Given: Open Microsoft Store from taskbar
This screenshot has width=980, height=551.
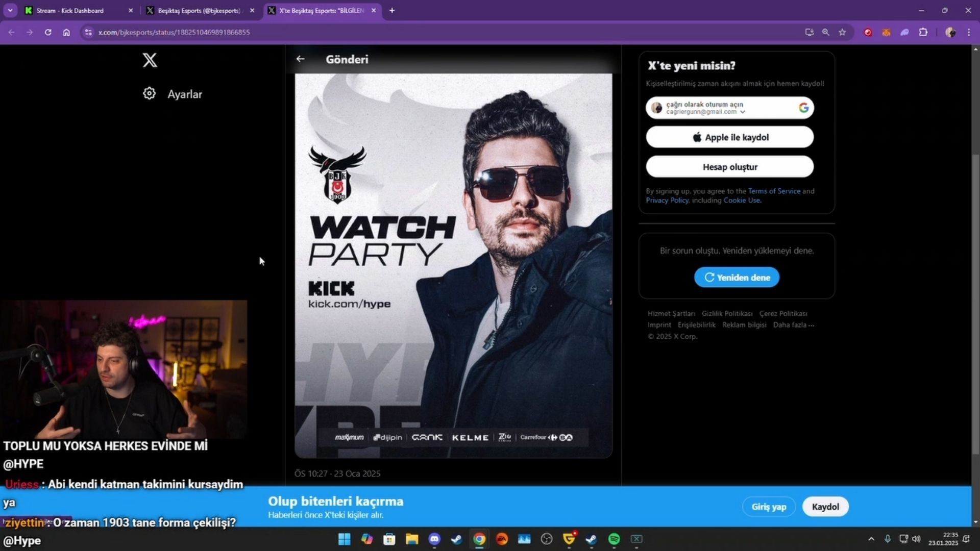Looking at the screenshot, I should (x=389, y=539).
